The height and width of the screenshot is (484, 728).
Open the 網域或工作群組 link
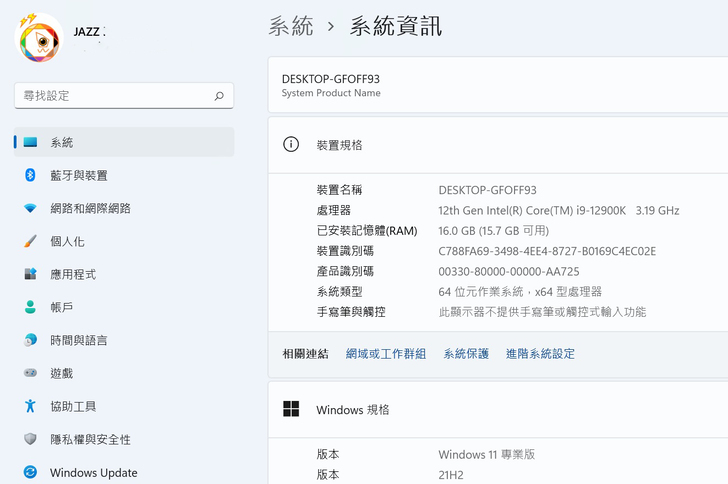click(386, 354)
